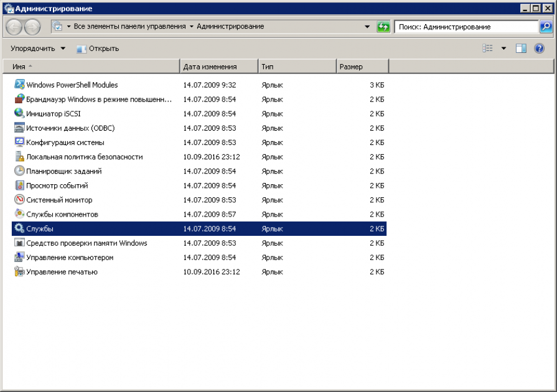
Task: Select the Просмотр событий icon
Action: pyautogui.click(x=19, y=185)
